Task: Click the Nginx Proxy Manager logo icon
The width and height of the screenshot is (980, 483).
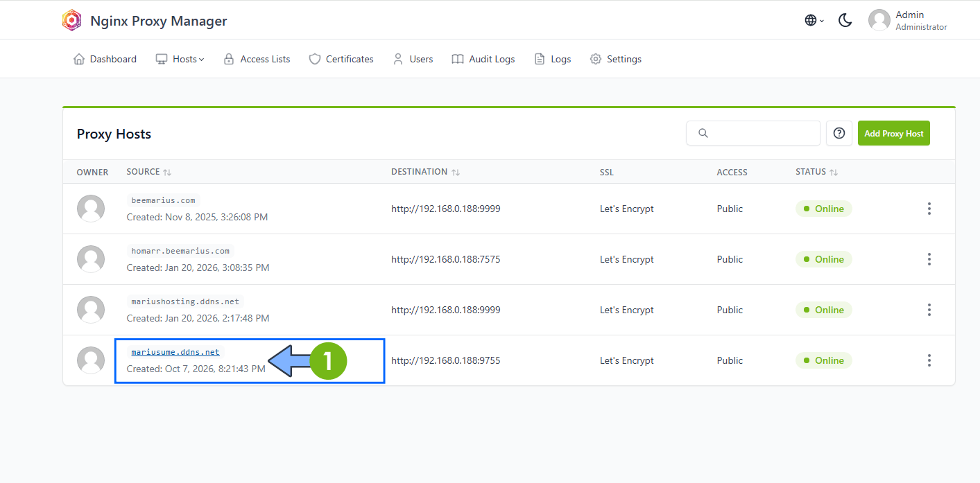Action: coord(71,21)
